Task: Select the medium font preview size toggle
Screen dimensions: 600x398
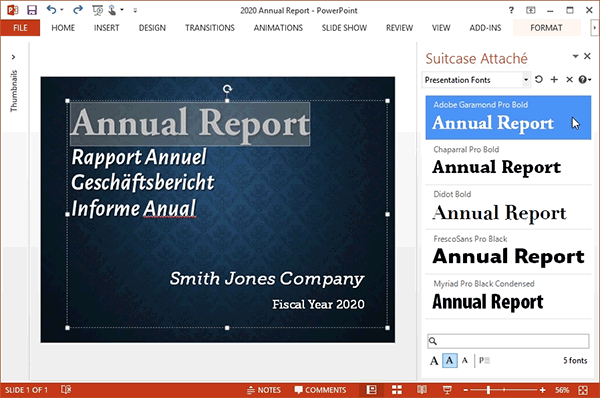Action: point(450,360)
